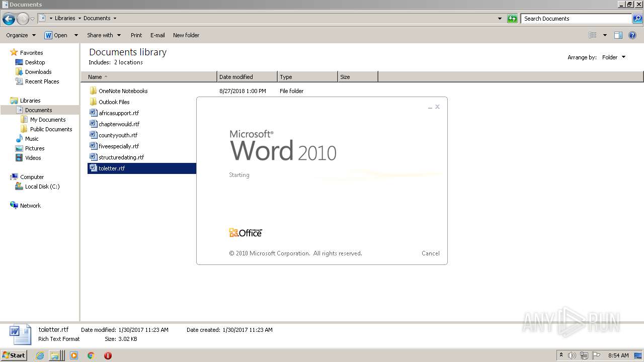
Task: Click the Action Center flag tray icon
Action: tap(596, 355)
